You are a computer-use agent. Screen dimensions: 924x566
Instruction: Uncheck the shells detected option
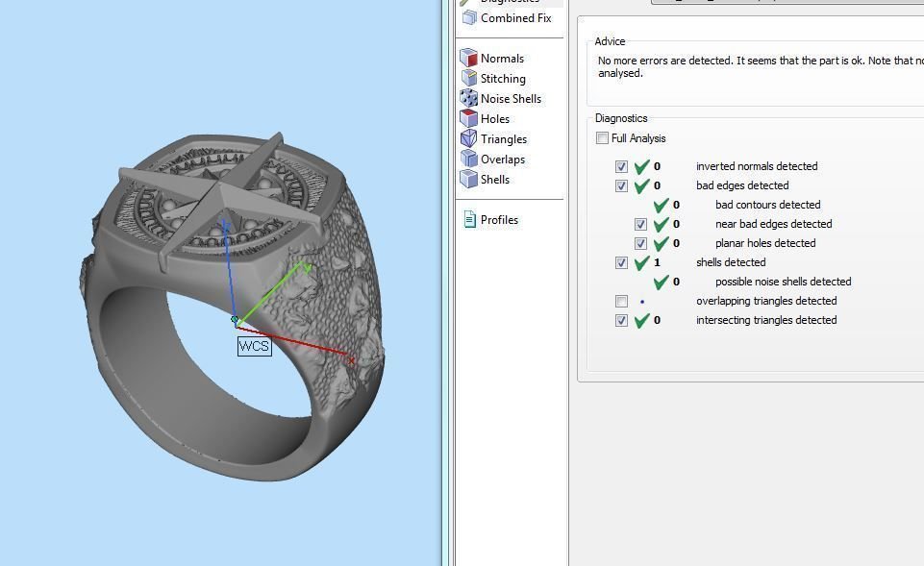[x=622, y=262]
